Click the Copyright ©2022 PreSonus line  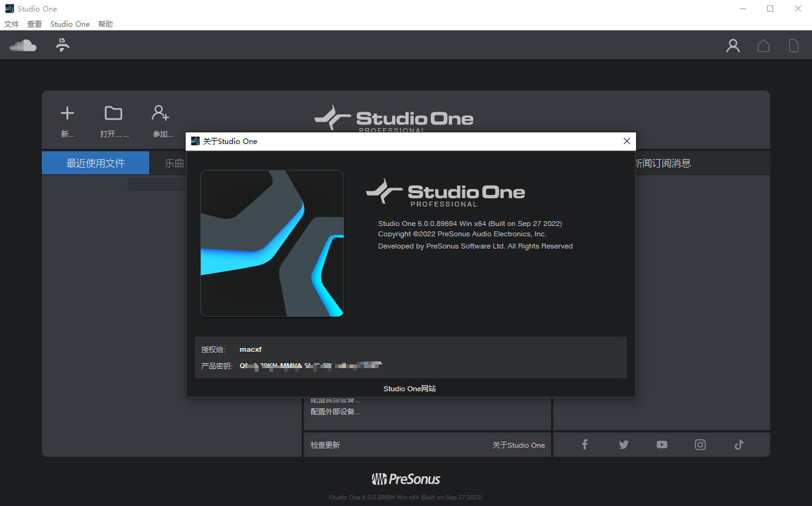coord(462,234)
